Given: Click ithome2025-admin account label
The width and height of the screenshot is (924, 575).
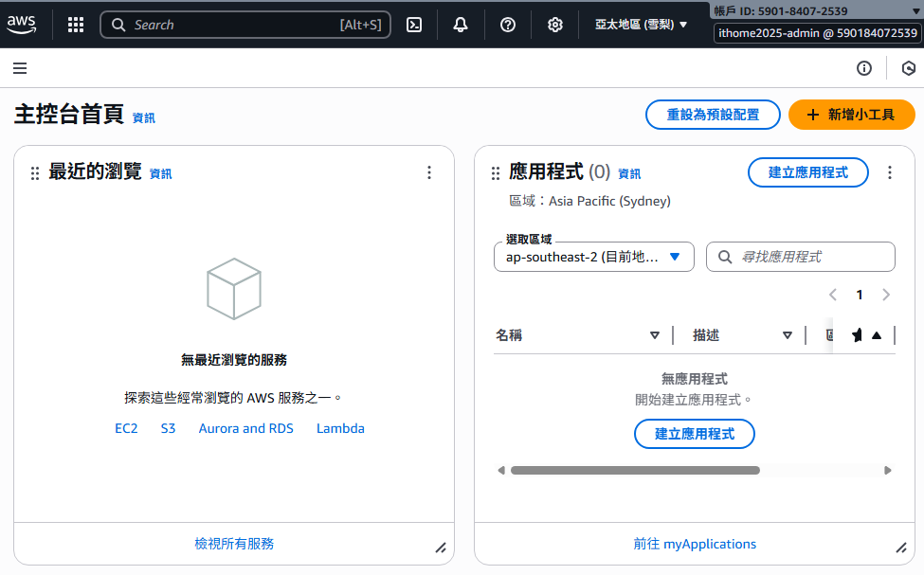Looking at the screenshot, I should coord(817,33).
